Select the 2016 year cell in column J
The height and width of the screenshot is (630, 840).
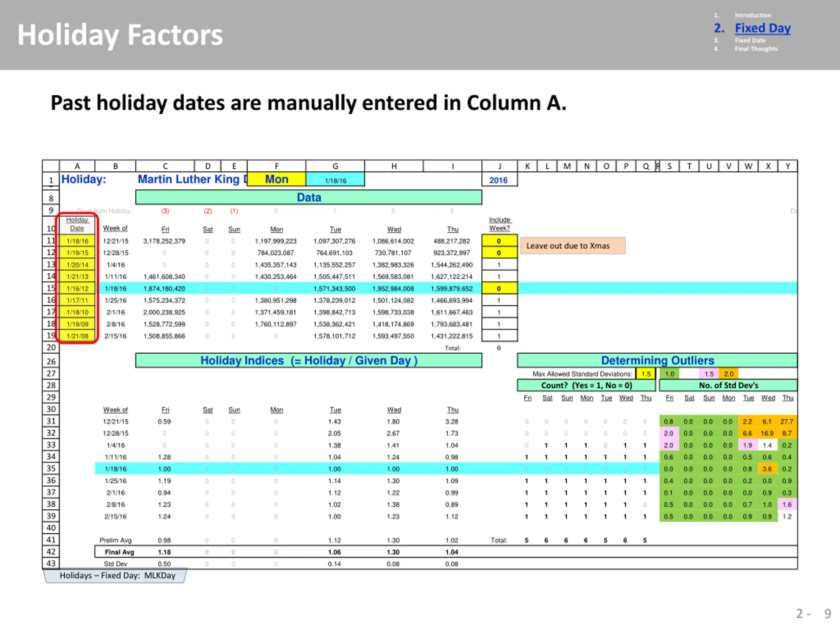[499, 180]
